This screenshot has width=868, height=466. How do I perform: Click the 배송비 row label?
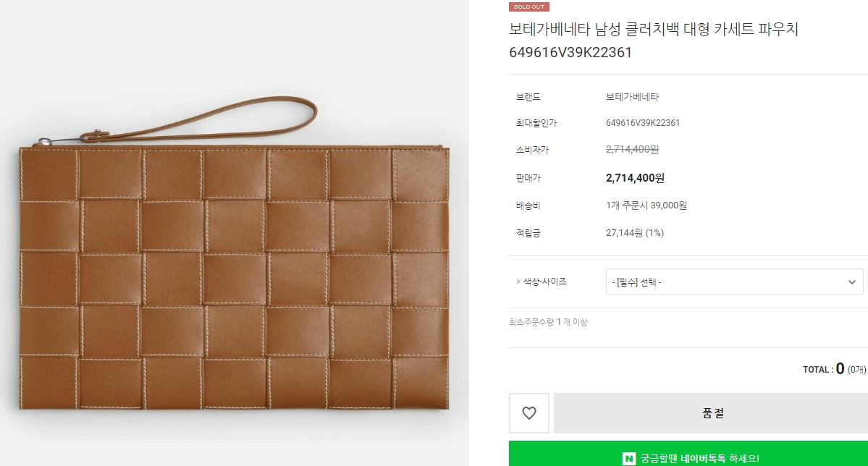click(x=528, y=206)
